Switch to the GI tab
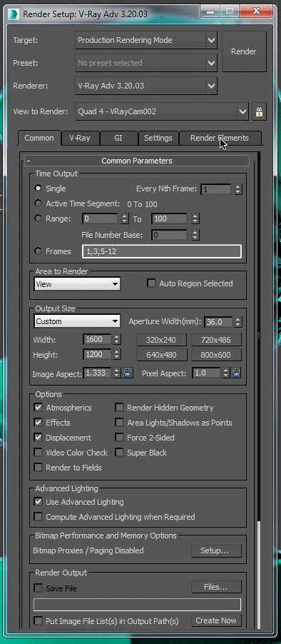Screen dimensions: 281x644 [118, 138]
